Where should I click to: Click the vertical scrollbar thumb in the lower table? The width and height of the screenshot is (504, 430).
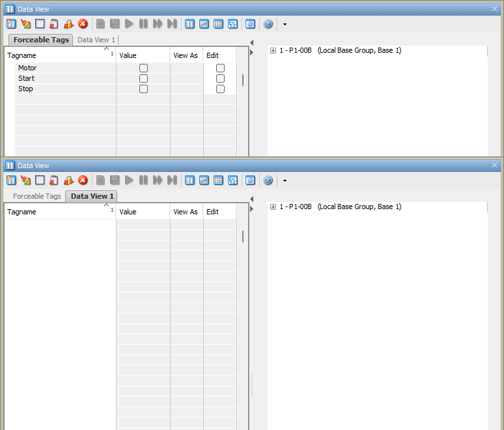(x=243, y=236)
